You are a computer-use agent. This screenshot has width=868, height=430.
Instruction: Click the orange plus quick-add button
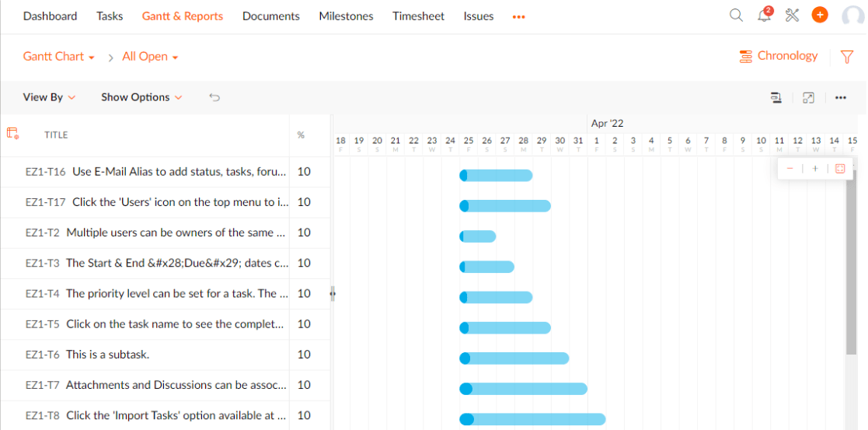[820, 15]
